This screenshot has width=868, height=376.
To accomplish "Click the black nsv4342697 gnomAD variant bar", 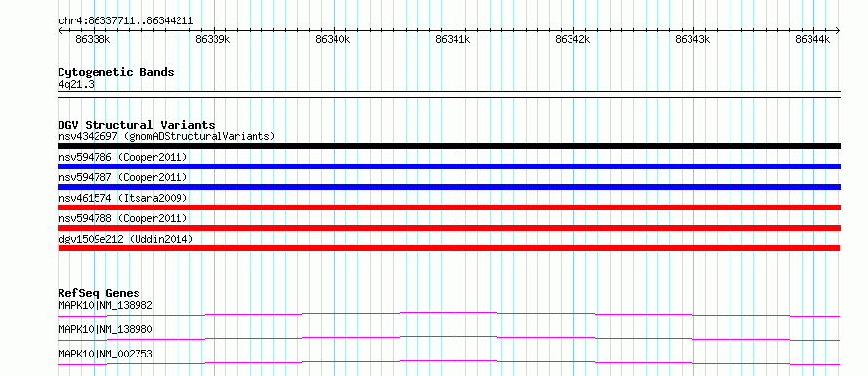I will (449, 146).
